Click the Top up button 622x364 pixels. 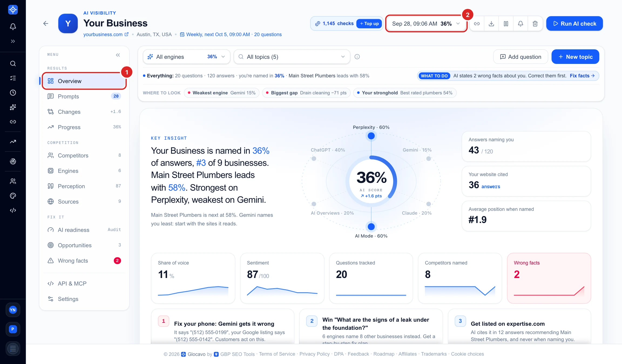point(369,24)
